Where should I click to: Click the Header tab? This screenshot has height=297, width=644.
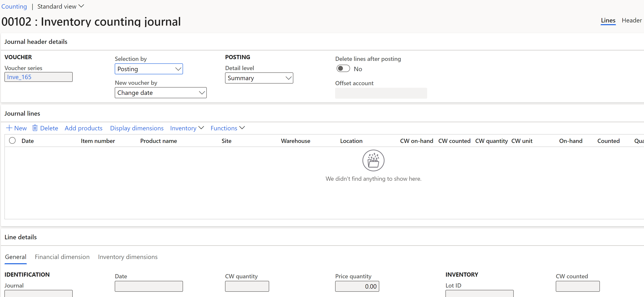631,19
